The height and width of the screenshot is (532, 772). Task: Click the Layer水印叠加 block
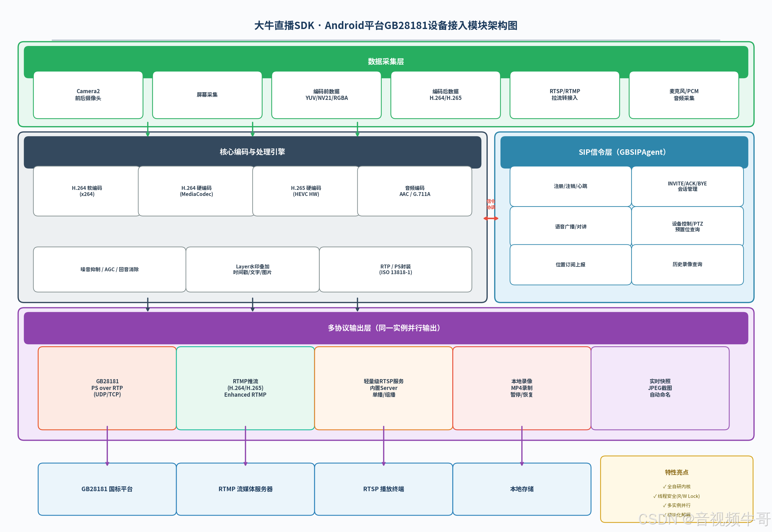click(252, 269)
